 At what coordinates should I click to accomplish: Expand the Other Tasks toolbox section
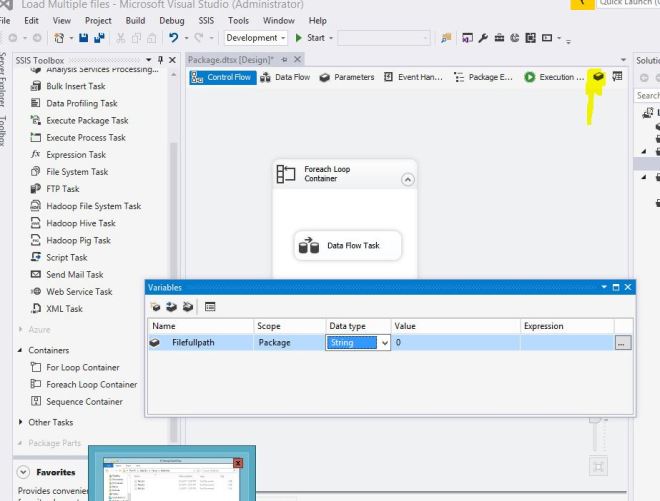coord(21,422)
